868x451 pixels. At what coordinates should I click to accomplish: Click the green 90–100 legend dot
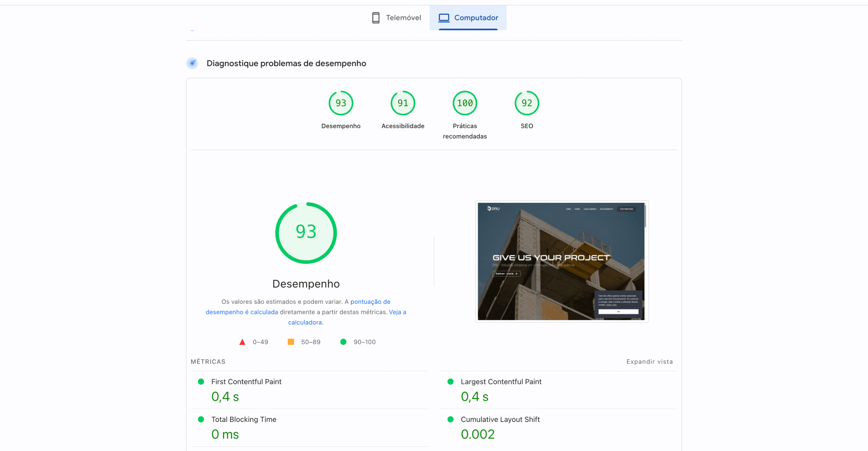tap(343, 342)
